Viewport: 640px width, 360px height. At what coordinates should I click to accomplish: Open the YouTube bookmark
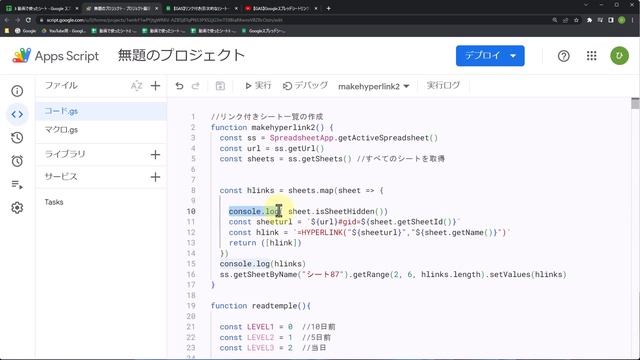tap(64, 31)
